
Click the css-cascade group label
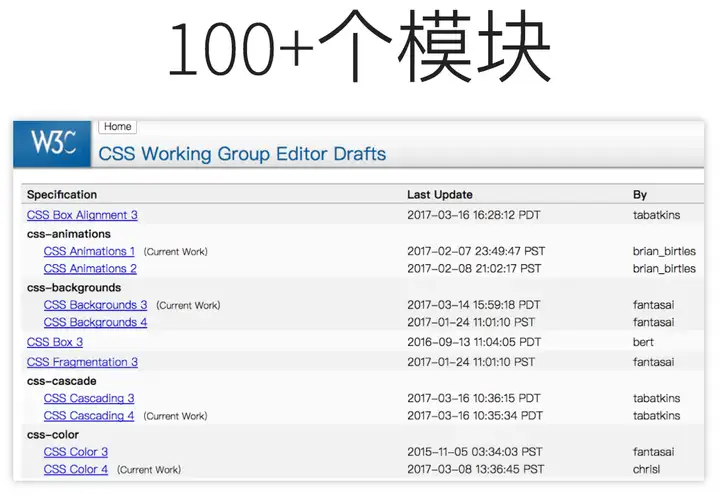[x=62, y=381]
